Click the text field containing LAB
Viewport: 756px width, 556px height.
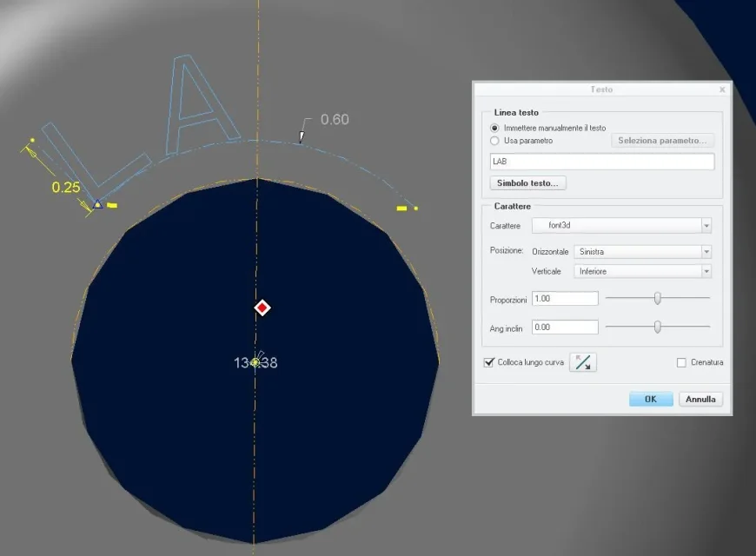click(601, 162)
